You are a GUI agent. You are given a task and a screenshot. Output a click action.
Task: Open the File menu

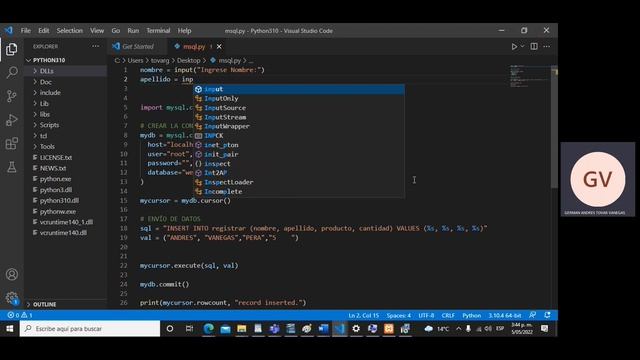[x=26, y=31]
